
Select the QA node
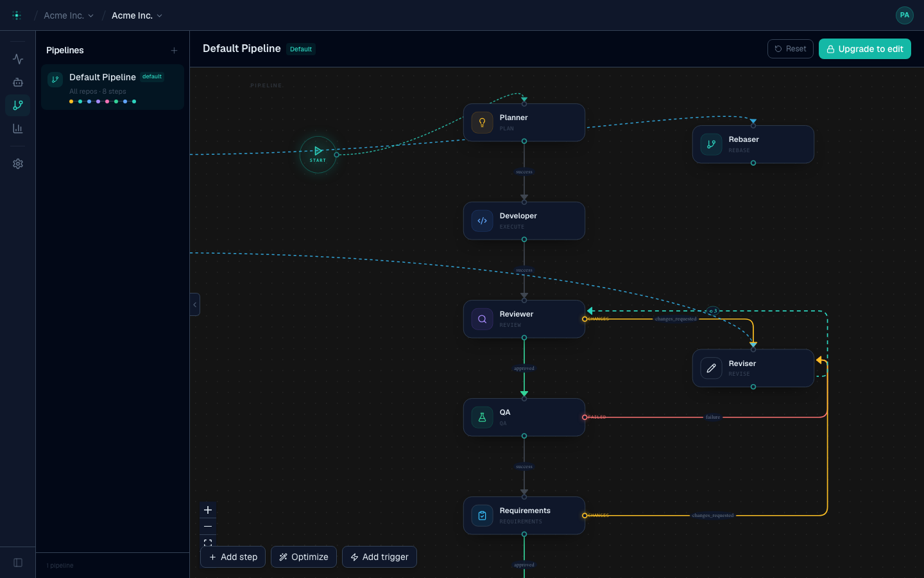524,417
